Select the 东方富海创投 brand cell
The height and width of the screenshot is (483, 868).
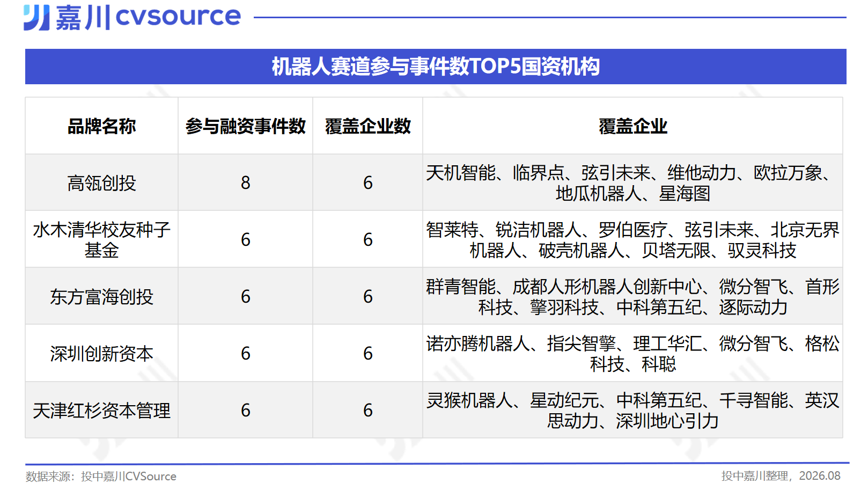click(101, 297)
